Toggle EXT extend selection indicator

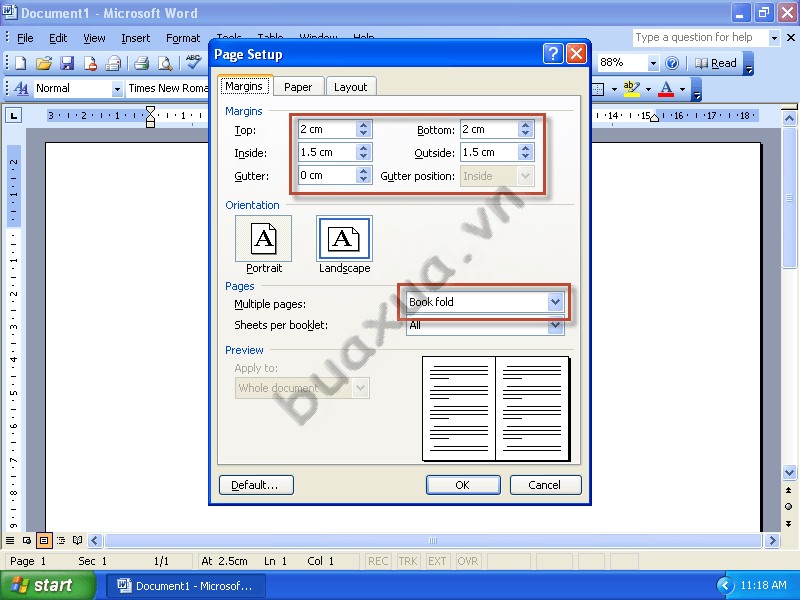(437, 561)
